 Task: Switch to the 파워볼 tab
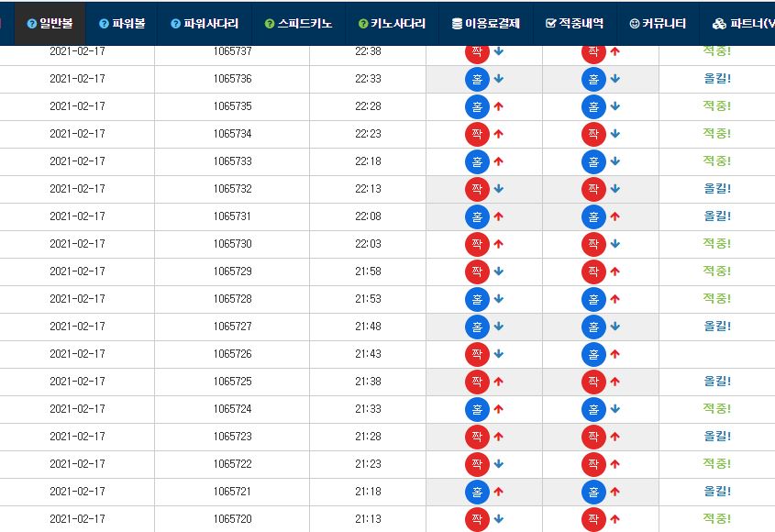(x=122, y=23)
